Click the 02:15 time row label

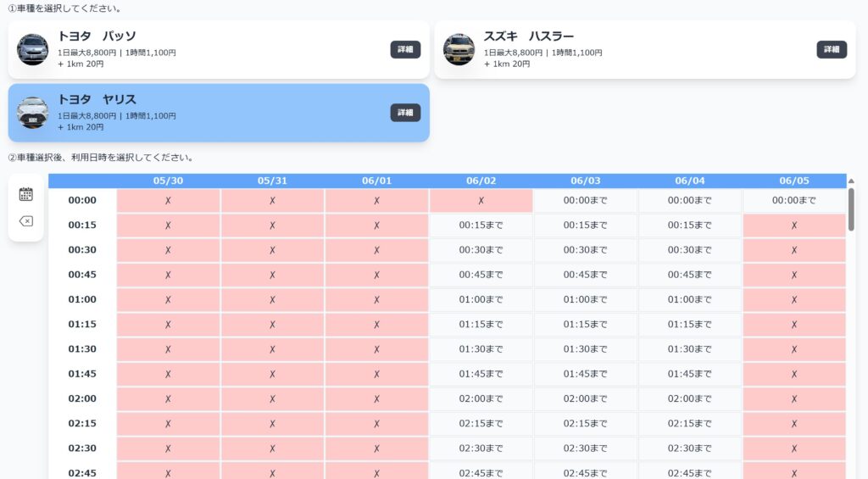[82, 424]
